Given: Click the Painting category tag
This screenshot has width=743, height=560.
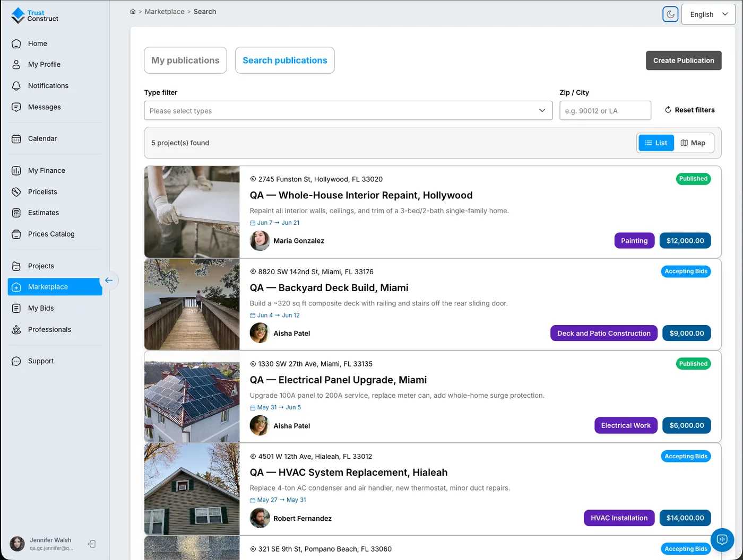Looking at the screenshot, I should click(x=634, y=241).
